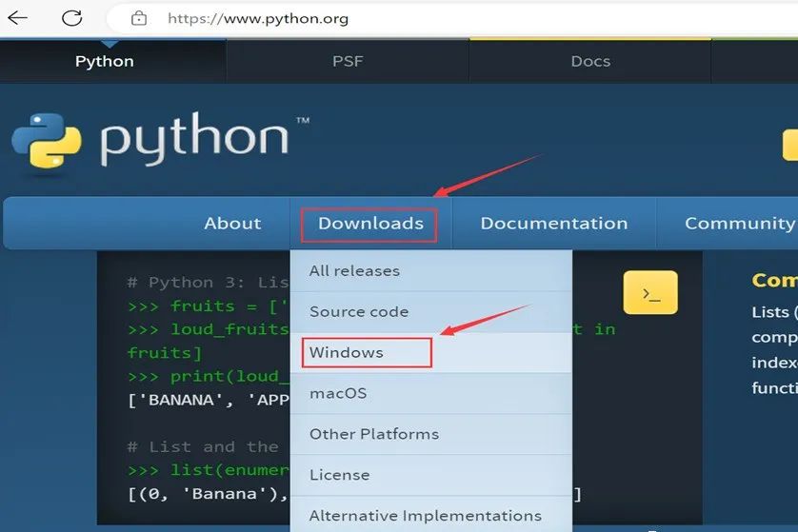Click the "['BANANA', 'APP" output line
Screen dimensions: 798x532
(x=209, y=400)
